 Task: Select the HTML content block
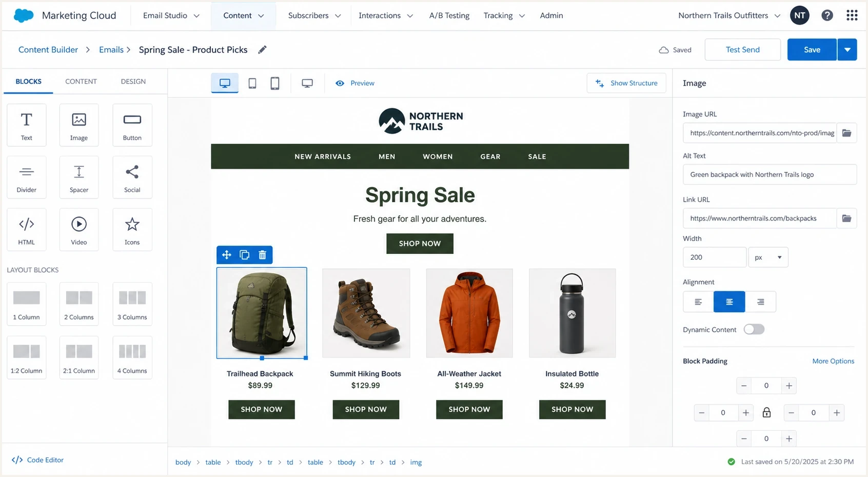tap(27, 230)
